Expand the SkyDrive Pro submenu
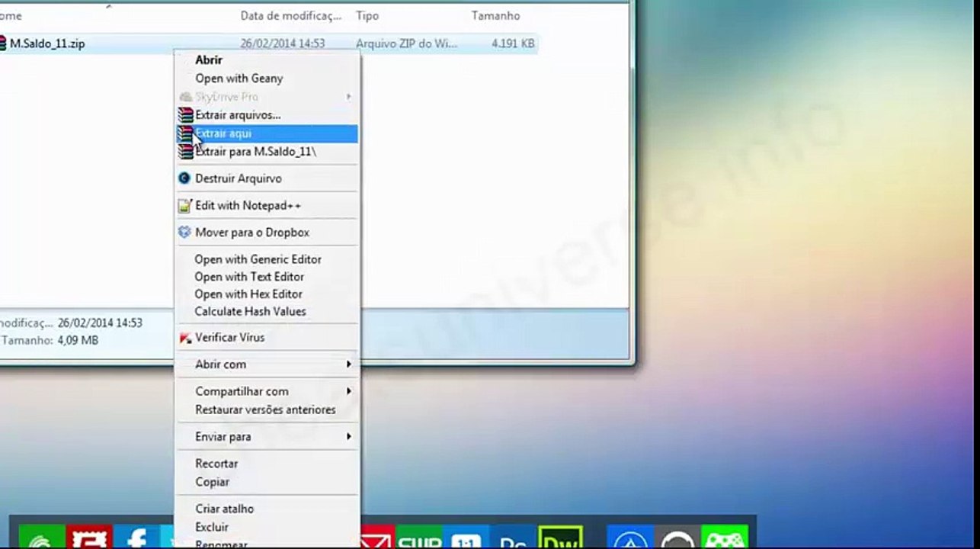Image resolution: width=980 pixels, height=549 pixels. (267, 97)
